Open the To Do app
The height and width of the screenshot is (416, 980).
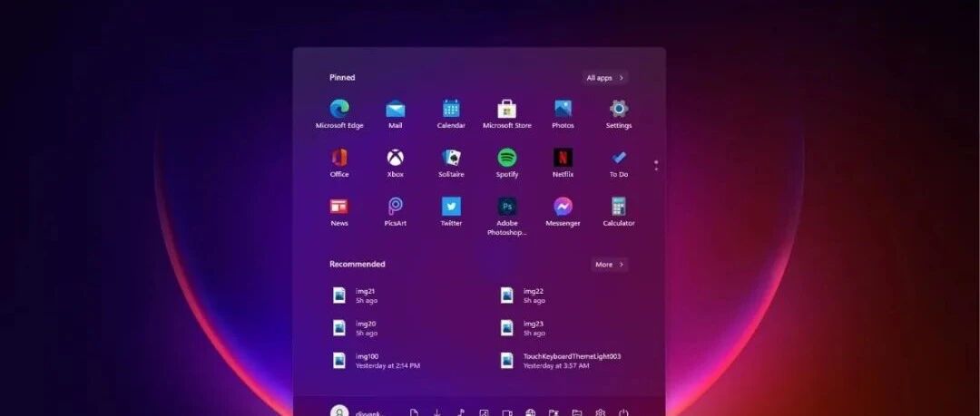[619, 162]
